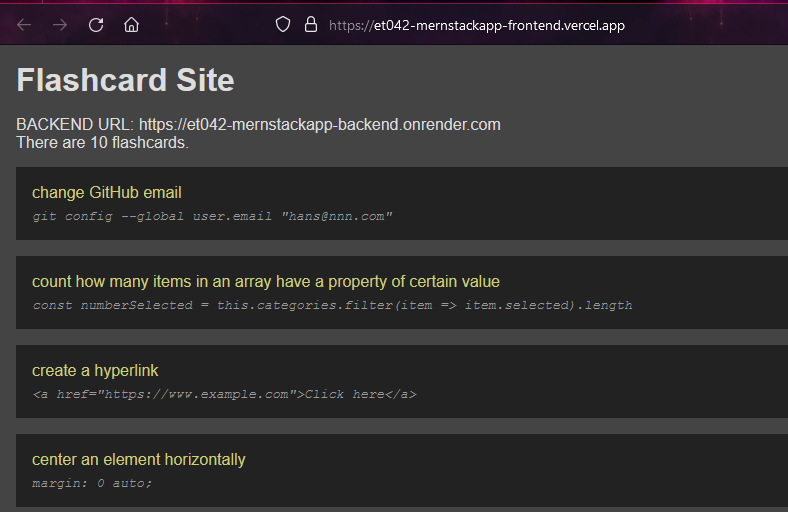Screen dimensions: 788x512
Task: Click the browser back arrow
Action: click(x=24, y=25)
